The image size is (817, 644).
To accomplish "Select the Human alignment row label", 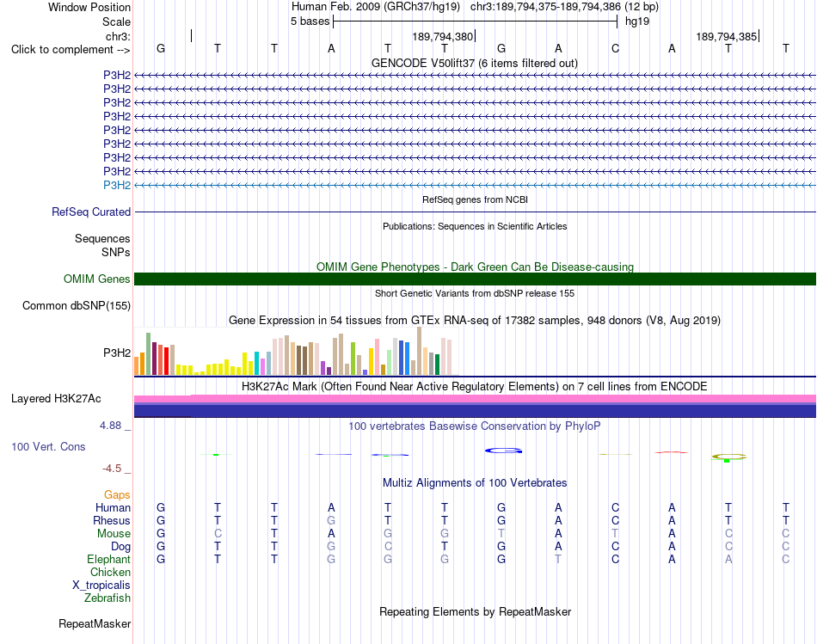I will point(113,508).
